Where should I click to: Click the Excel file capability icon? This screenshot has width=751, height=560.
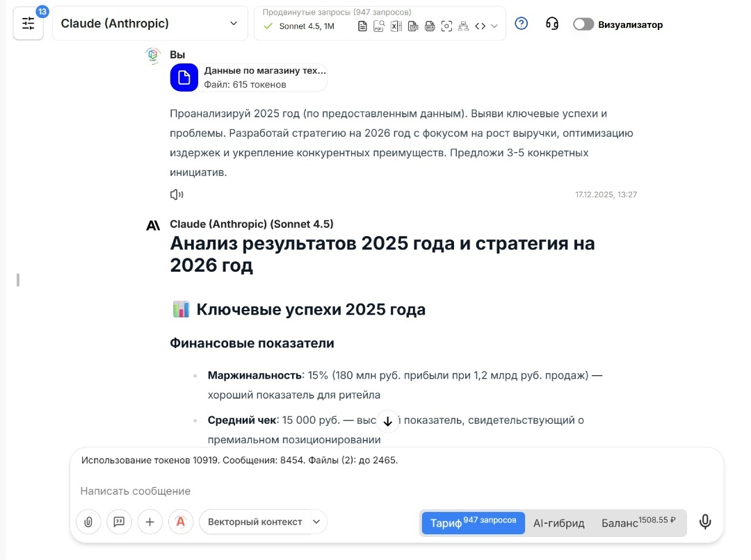click(396, 26)
